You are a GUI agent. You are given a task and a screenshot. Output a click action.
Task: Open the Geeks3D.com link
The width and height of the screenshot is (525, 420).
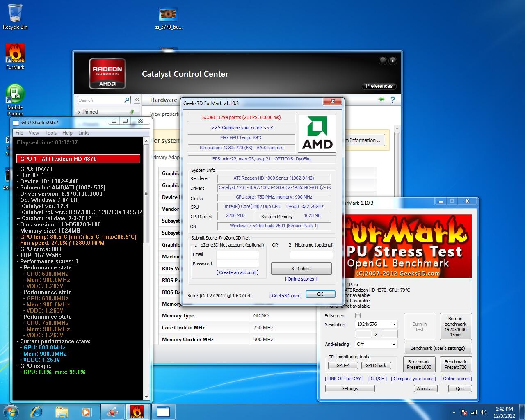pos(285,296)
